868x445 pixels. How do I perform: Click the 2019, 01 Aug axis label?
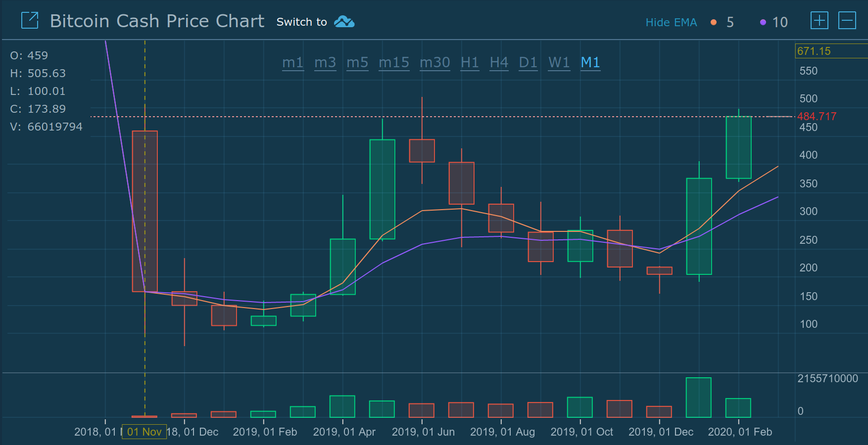(502, 432)
